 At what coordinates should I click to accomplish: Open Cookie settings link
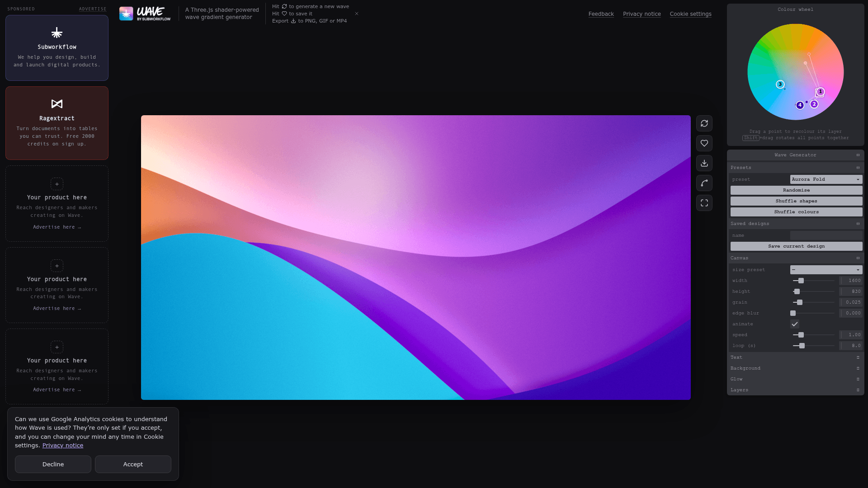(x=690, y=14)
